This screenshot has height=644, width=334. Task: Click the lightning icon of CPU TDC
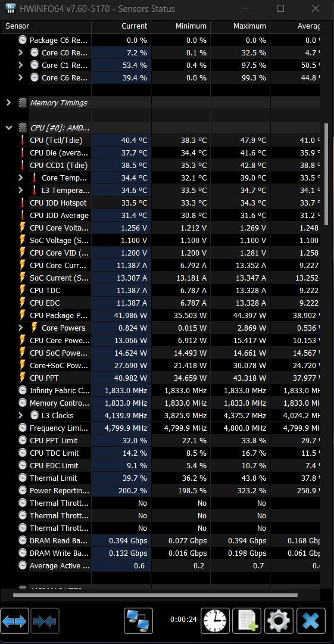(23, 290)
